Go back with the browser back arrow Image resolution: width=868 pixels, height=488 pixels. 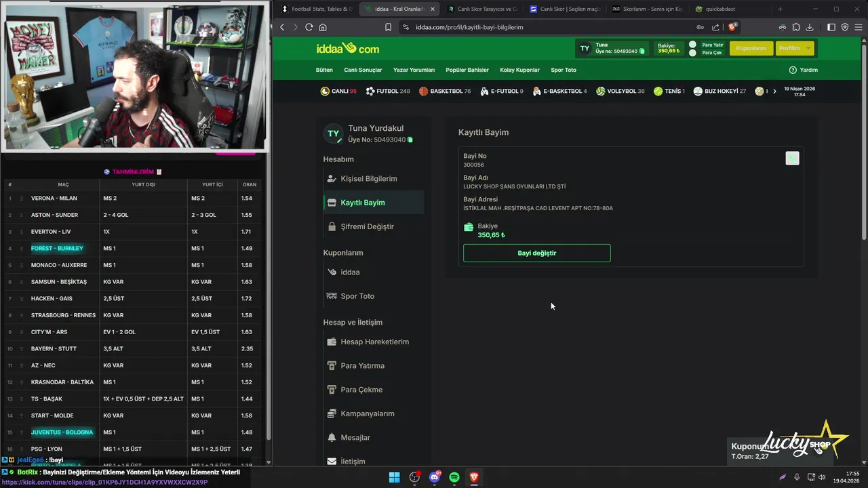pos(283,27)
